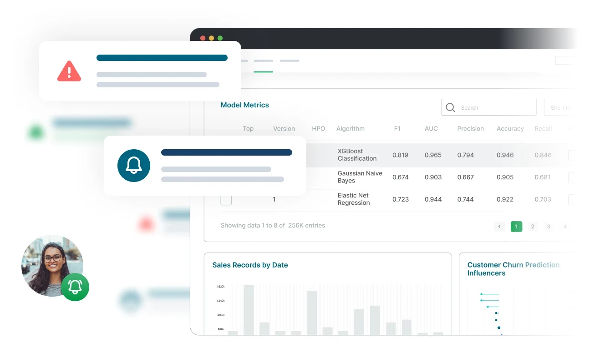The image size is (610, 364).
Task: Click the green bell badge on the avatar
Action: [75, 287]
